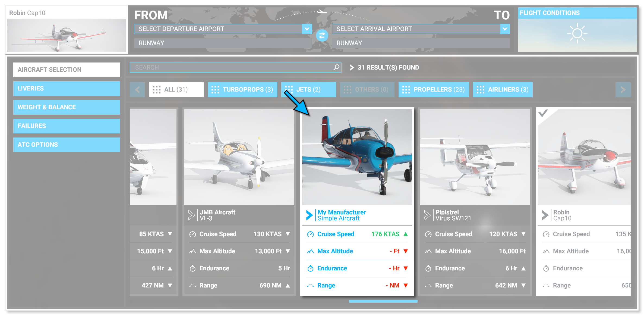
Task: Click the checkmark on the selected Robin Cap10 card
Action: (543, 114)
